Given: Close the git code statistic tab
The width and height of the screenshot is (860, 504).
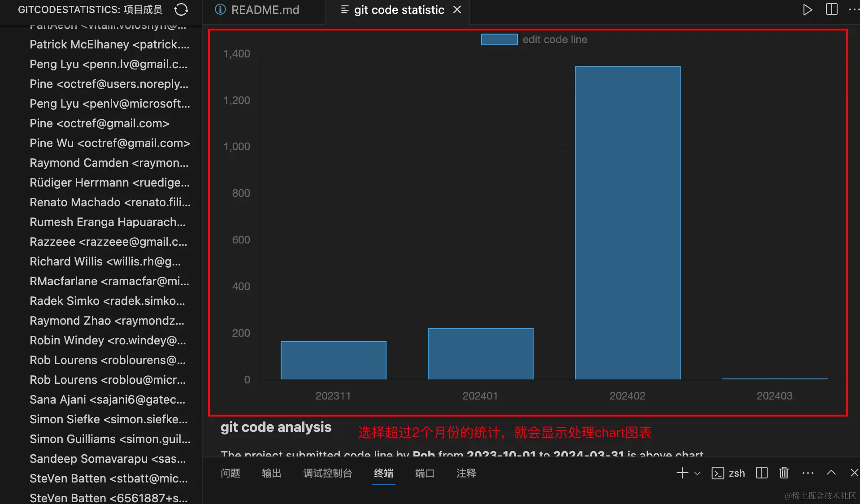Looking at the screenshot, I should point(457,9).
